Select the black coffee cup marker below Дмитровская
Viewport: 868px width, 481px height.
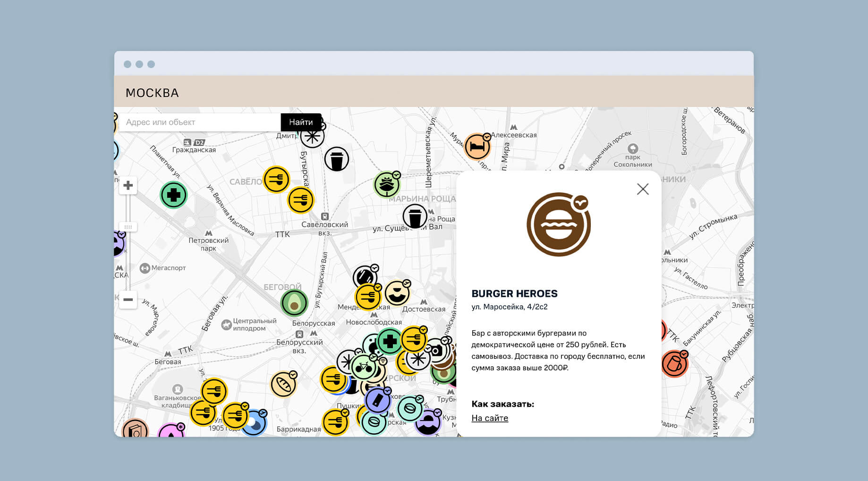pyautogui.click(x=337, y=159)
